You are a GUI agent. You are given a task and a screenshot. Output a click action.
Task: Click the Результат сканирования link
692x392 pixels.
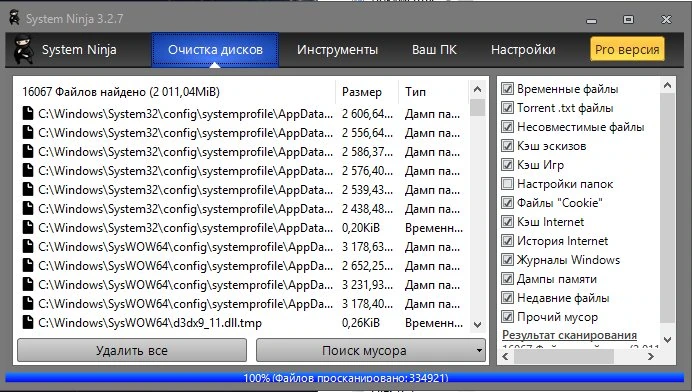pos(569,335)
